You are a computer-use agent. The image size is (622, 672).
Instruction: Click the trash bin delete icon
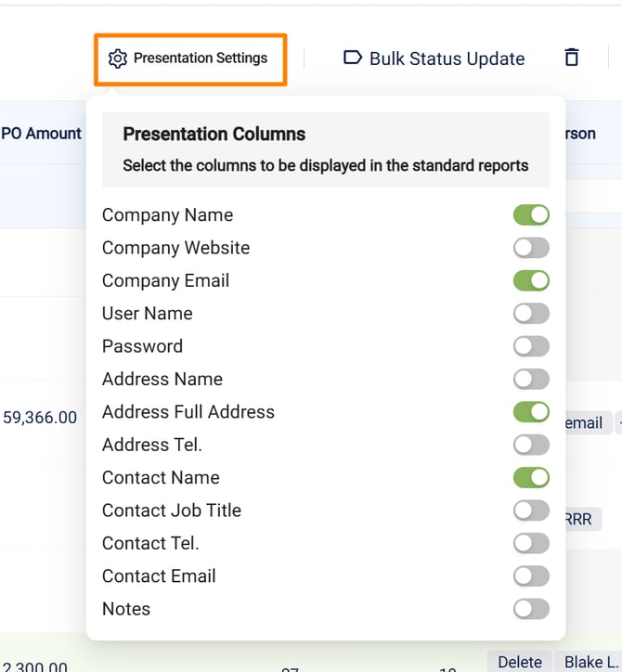pos(572,58)
